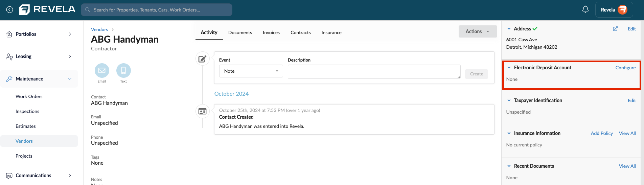Click the Contact Created entry title
This screenshot has height=185, width=644.
tap(236, 117)
